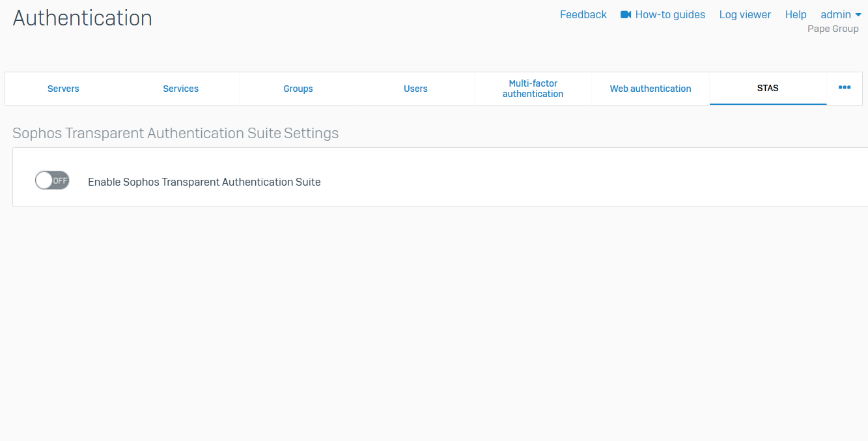Enable the Sophos Transparent Authentication Suite switch

tap(52, 181)
